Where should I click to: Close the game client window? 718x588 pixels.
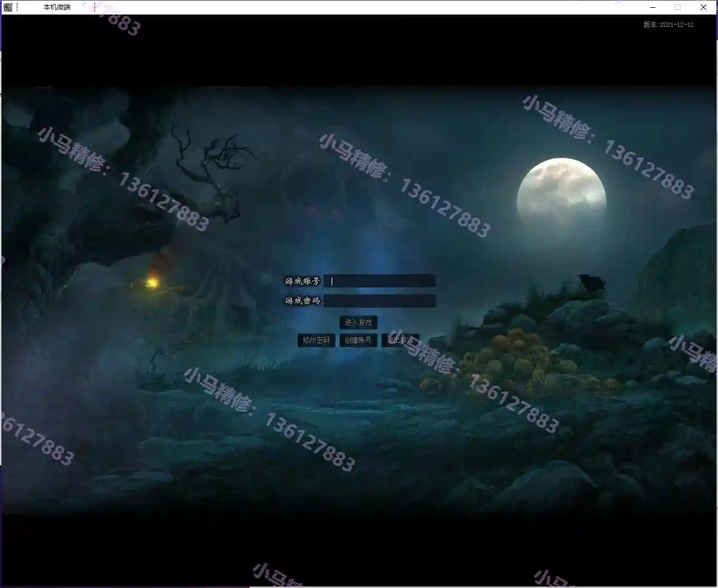[x=703, y=7]
